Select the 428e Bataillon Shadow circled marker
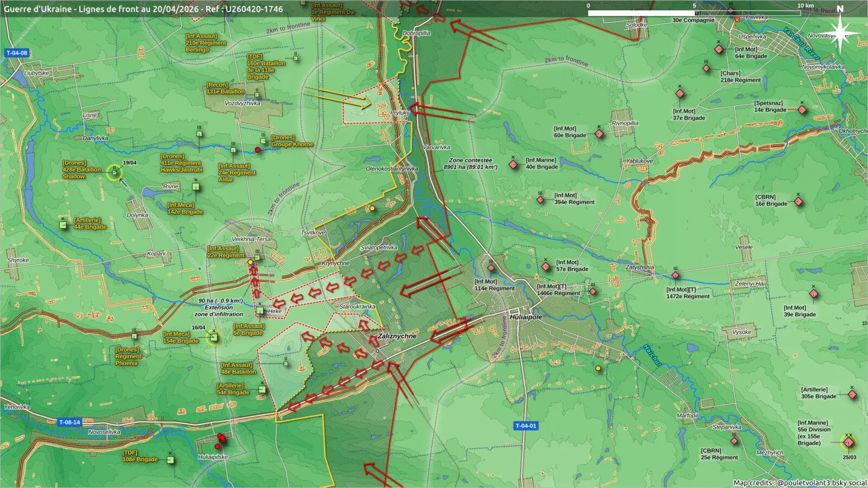Screen dimensions: 868x488 (x=114, y=173)
